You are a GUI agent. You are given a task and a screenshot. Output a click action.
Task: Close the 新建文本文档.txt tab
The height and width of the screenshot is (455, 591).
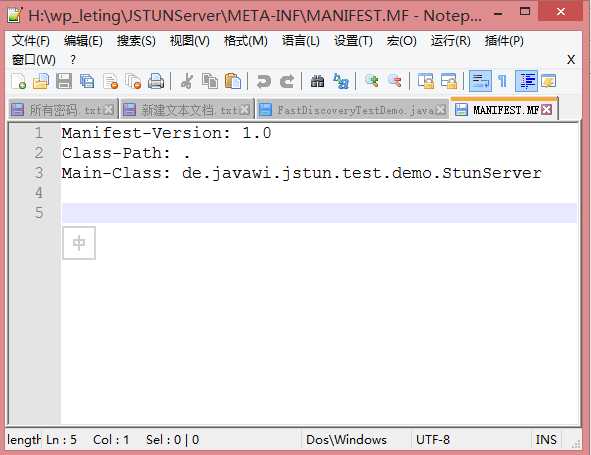[x=245, y=110]
